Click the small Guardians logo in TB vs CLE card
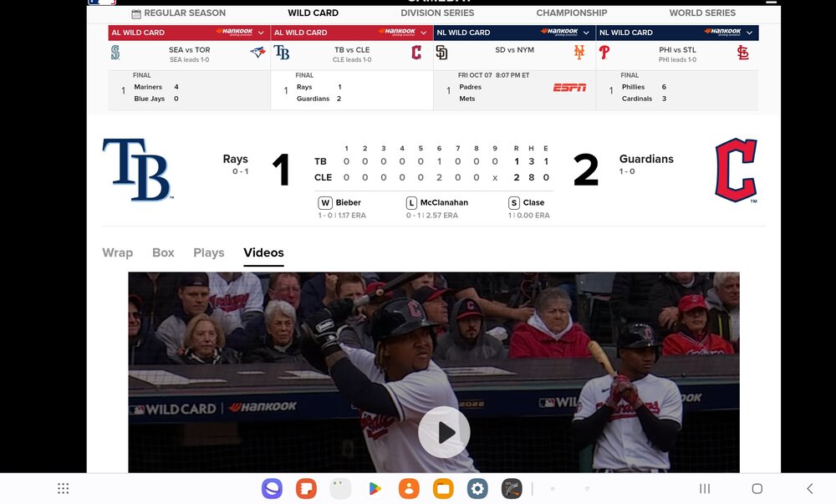Image resolution: width=836 pixels, height=504 pixels. coord(416,52)
